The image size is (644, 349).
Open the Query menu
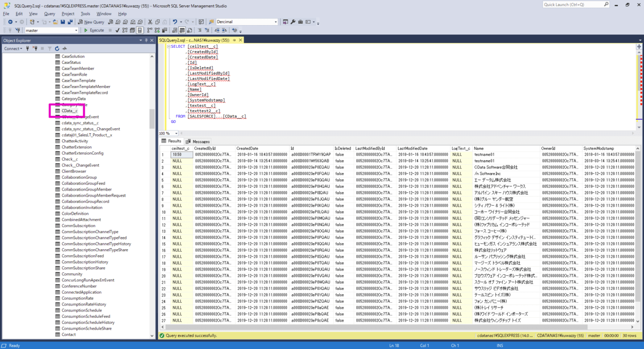coord(49,13)
